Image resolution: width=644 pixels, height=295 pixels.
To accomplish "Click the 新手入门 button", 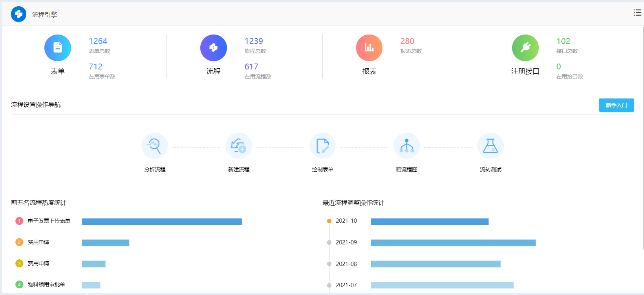I will (617, 105).
